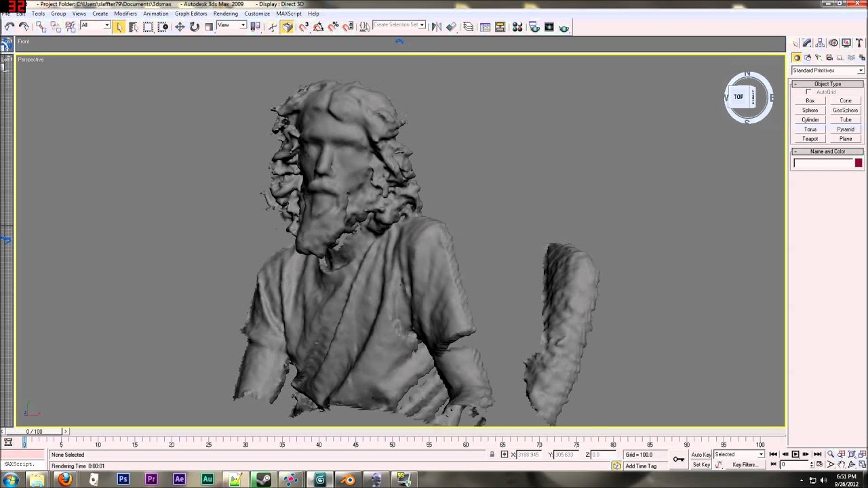Open the Motion command panel tab

pos(833,43)
